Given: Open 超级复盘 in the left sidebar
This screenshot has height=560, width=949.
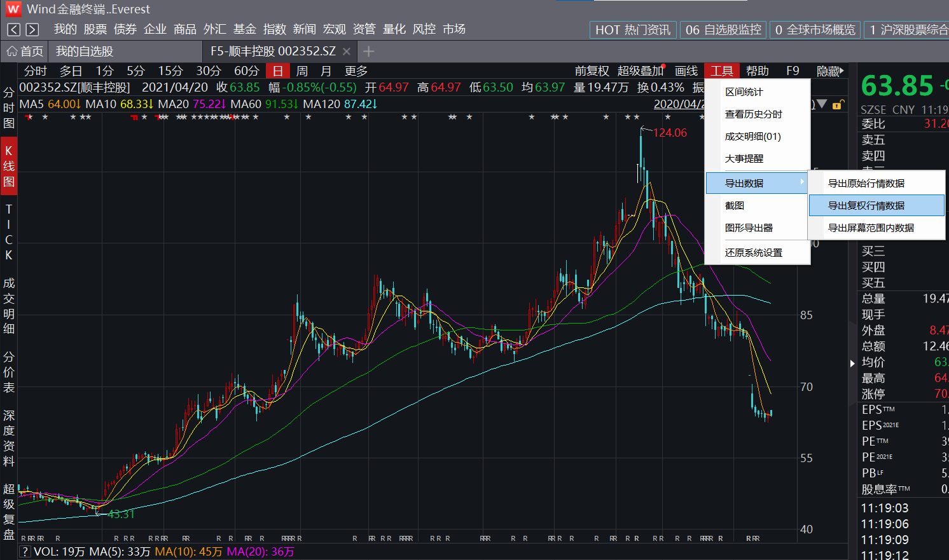Looking at the screenshot, I should pos(9,512).
